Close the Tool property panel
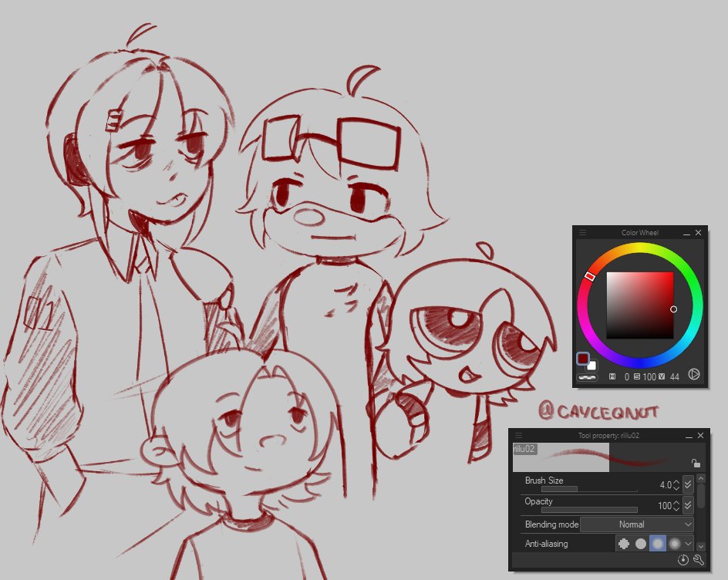Viewport: 728px width, 580px height. (700, 436)
